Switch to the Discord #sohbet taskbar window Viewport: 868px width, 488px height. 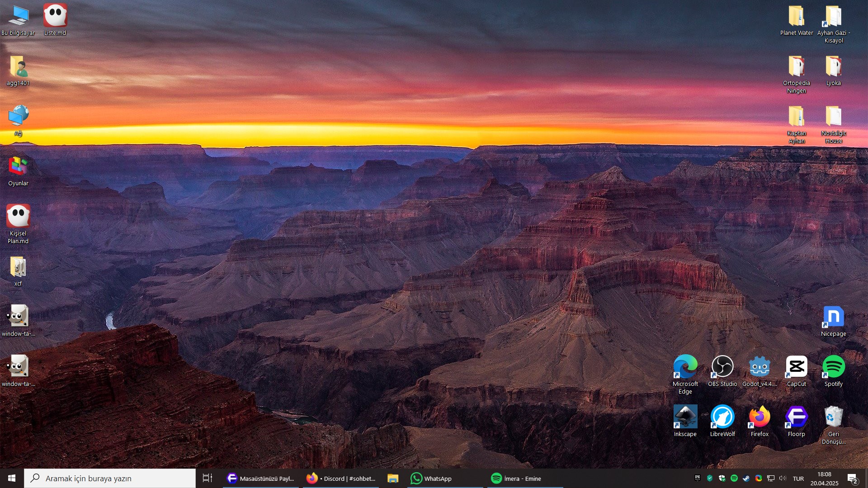(341, 479)
